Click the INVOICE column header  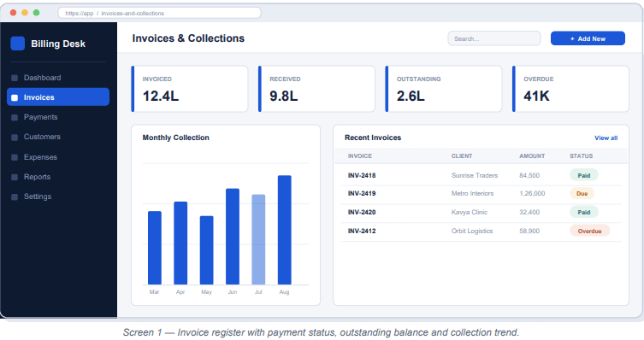pos(360,156)
